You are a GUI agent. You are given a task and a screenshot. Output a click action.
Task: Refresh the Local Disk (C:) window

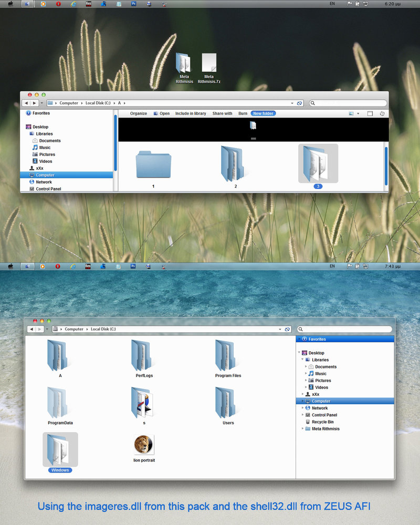287,329
